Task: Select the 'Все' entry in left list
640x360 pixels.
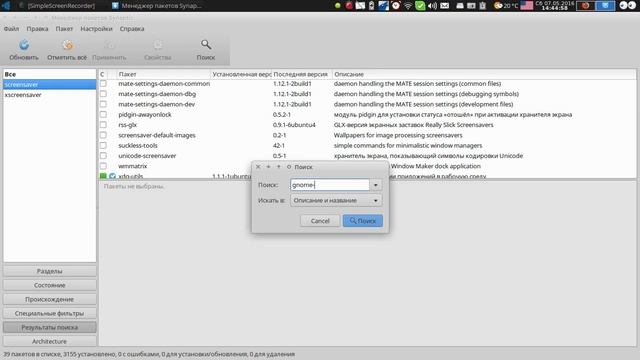Action: 49,74
